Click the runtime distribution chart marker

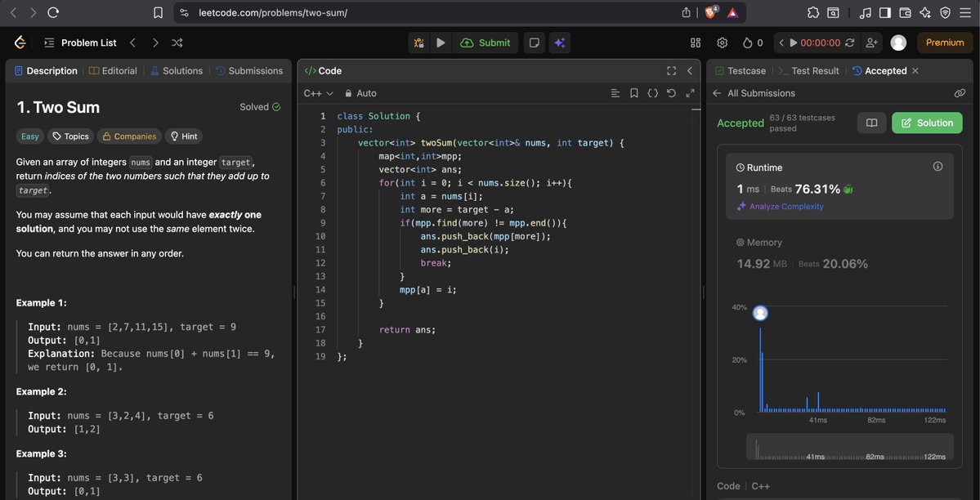[x=760, y=312]
